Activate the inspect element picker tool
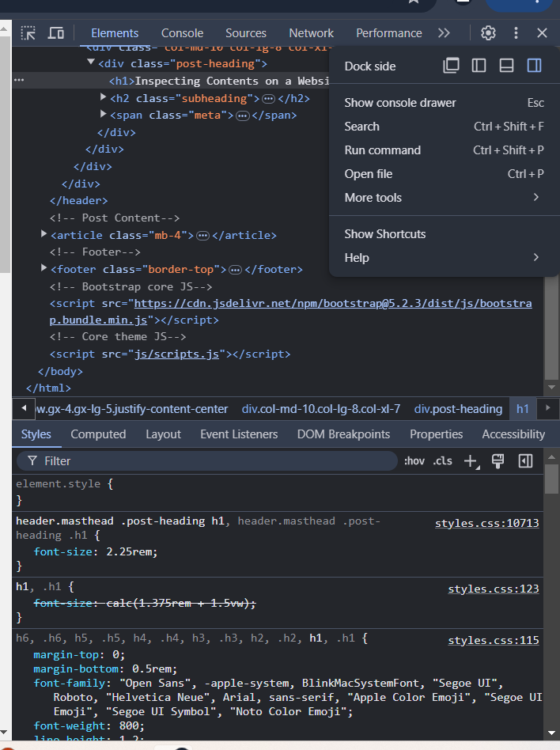The height and width of the screenshot is (750, 560). [x=28, y=33]
